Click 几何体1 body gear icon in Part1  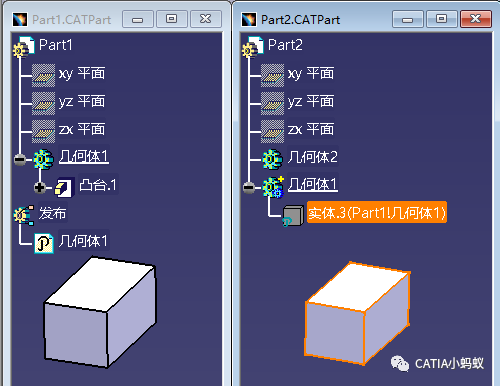[x=43, y=159]
